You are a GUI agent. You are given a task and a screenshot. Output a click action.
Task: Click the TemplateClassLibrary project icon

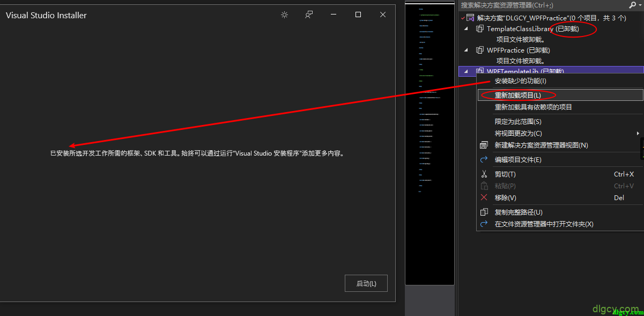(480, 28)
